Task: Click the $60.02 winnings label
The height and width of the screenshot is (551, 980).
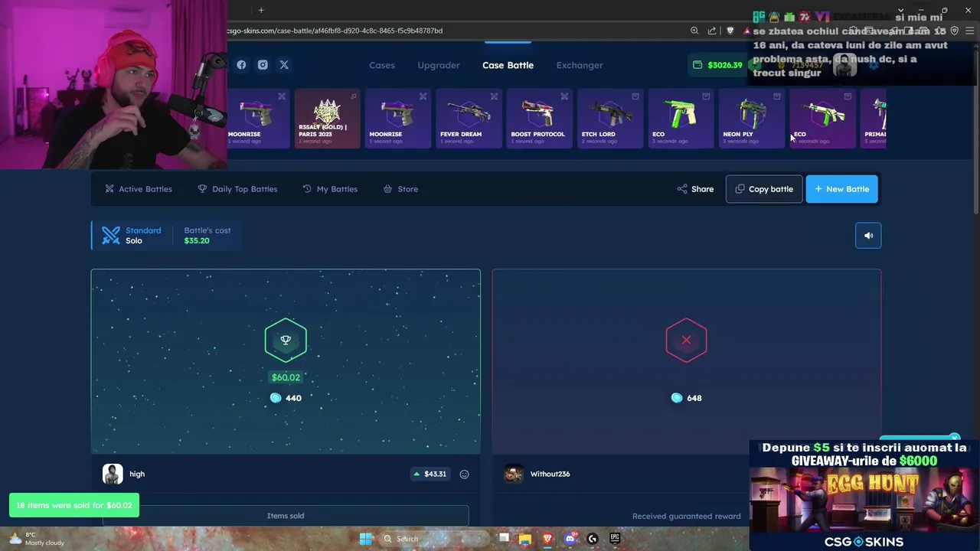Action: (286, 377)
